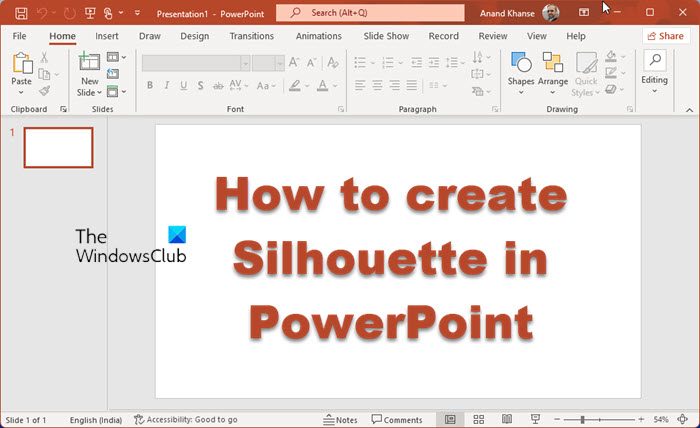Click the Anand Khanse account picture
The height and width of the screenshot is (428, 700).
point(551,13)
